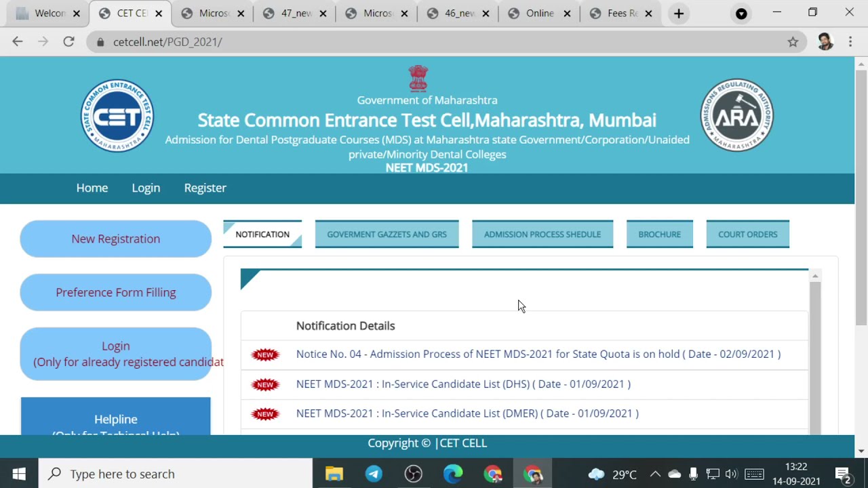Open the GOVERMENT GAZZETS AND GRS tab
Screen dimensions: 868x488
(x=387, y=235)
